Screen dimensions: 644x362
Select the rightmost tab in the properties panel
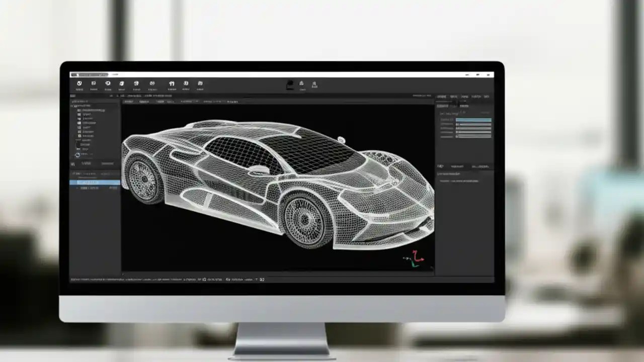click(487, 96)
